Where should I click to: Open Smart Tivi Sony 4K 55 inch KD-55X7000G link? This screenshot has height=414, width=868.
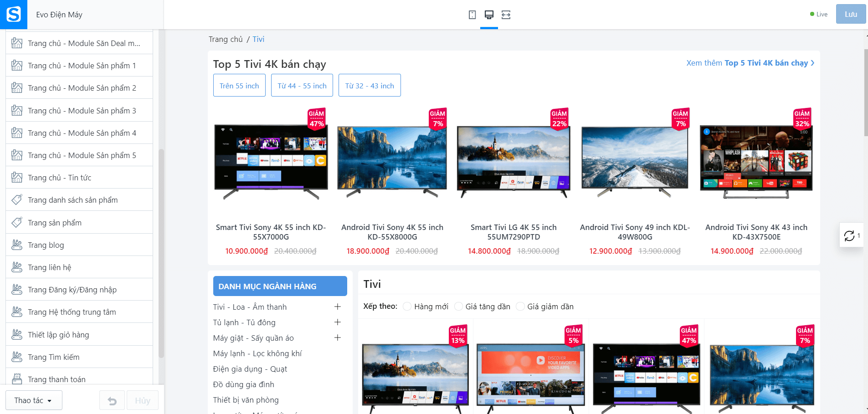(x=271, y=232)
